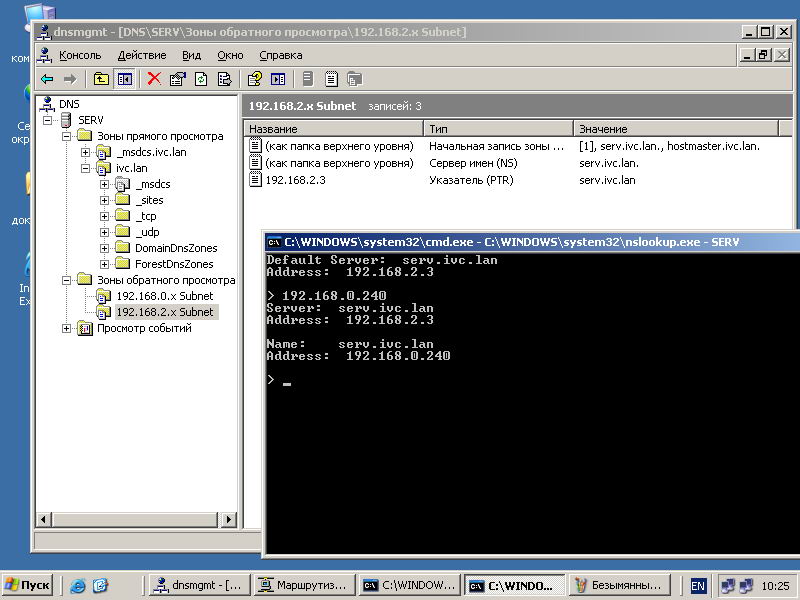Open Properties via the toolbar icon
This screenshot has width=800, height=600.
pyautogui.click(x=178, y=79)
